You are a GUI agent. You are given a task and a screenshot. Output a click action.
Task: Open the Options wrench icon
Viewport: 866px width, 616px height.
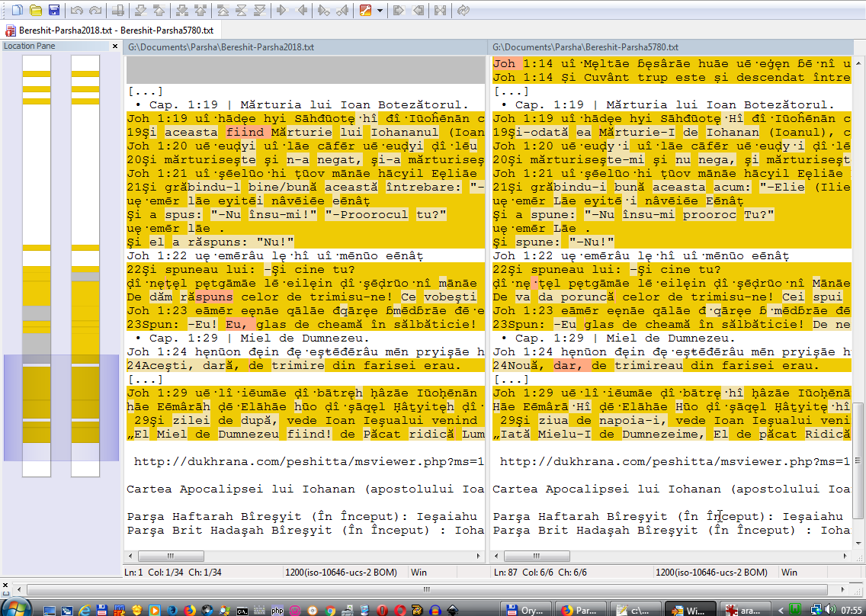pos(365,11)
